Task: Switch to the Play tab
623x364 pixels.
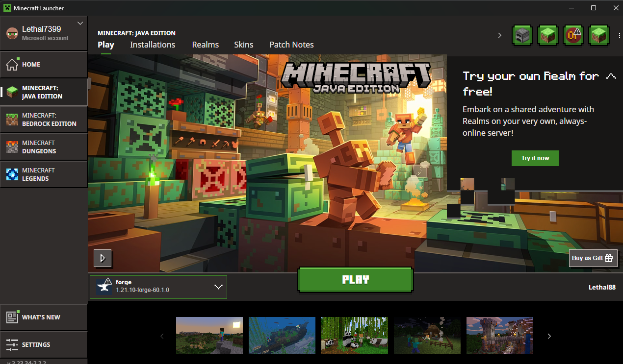Action: coord(106,45)
